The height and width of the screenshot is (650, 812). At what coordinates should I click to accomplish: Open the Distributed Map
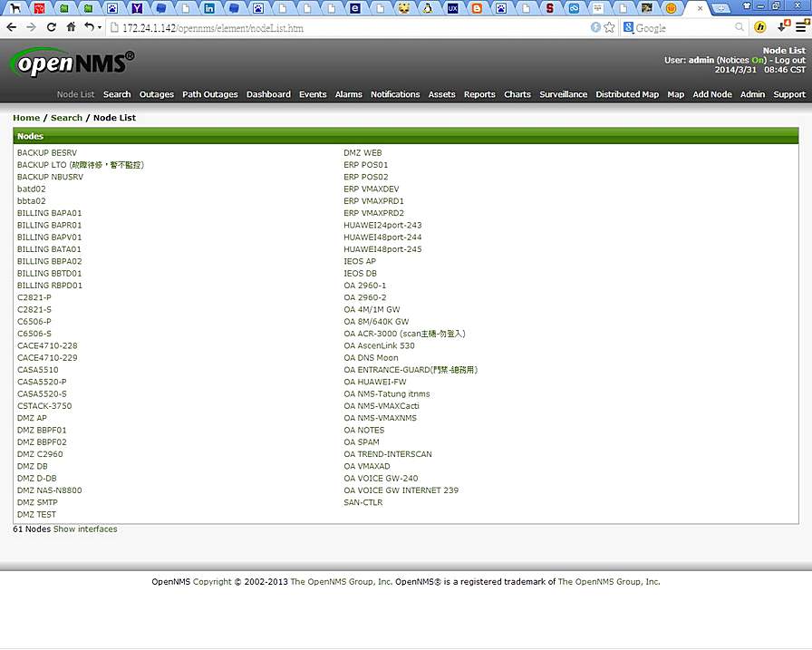627,94
